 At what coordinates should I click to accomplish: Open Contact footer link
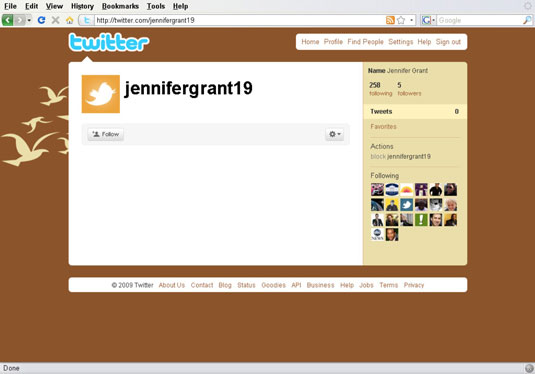[202, 285]
